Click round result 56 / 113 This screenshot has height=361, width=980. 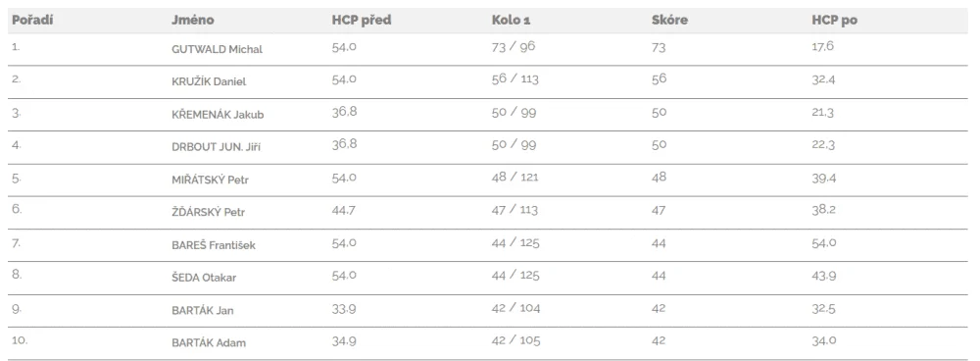coord(515,79)
